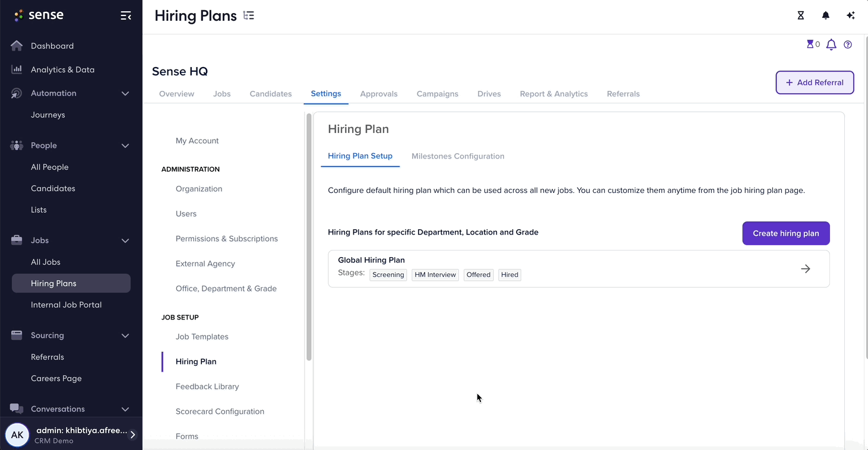This screenshot has width=868, height=450.
Task: Click the Screening stage tag
Action: coord(388,275)
